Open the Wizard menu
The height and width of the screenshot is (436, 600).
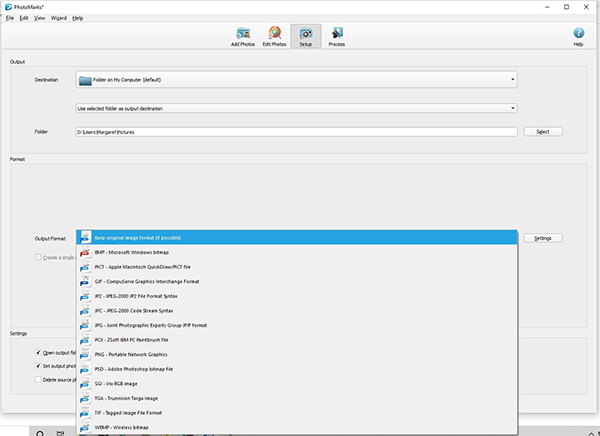point(59,18)
